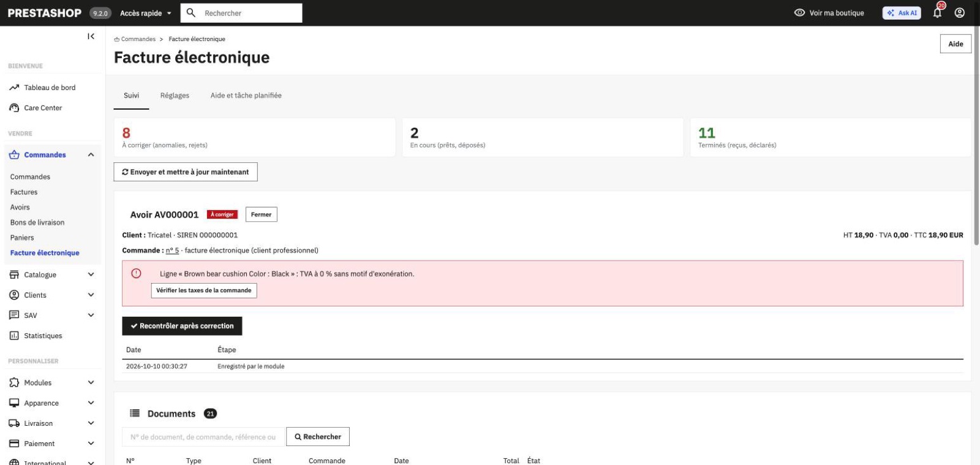Collapse the Commandes menu chevron
The width and height of the screenshot is (980, 465).
tap(91, 155)
